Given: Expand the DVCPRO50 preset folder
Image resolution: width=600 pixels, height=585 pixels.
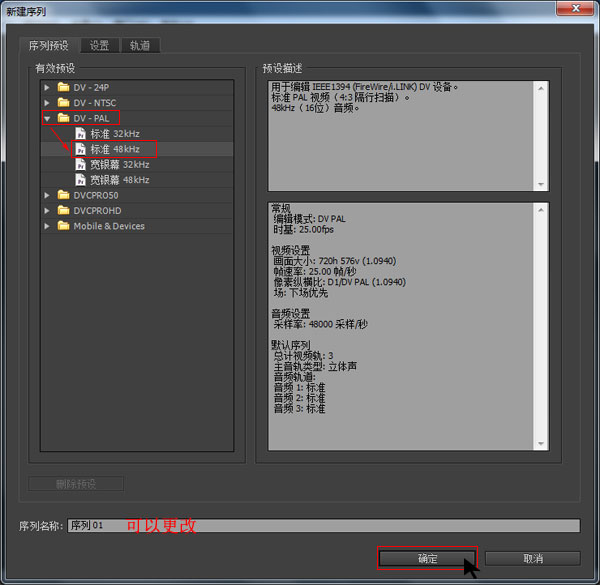Looking at the screenshot, I should coord(47,196).
